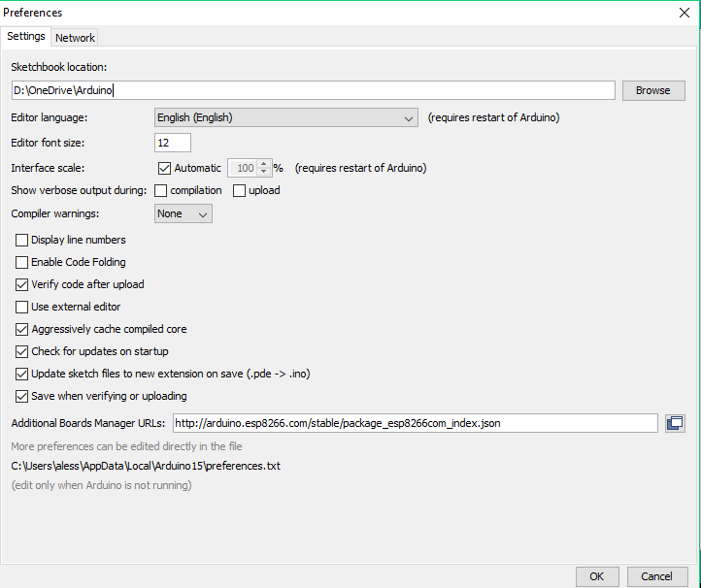Enable Display line numbers
The image size is (701, 588).
tap(21, 240)
